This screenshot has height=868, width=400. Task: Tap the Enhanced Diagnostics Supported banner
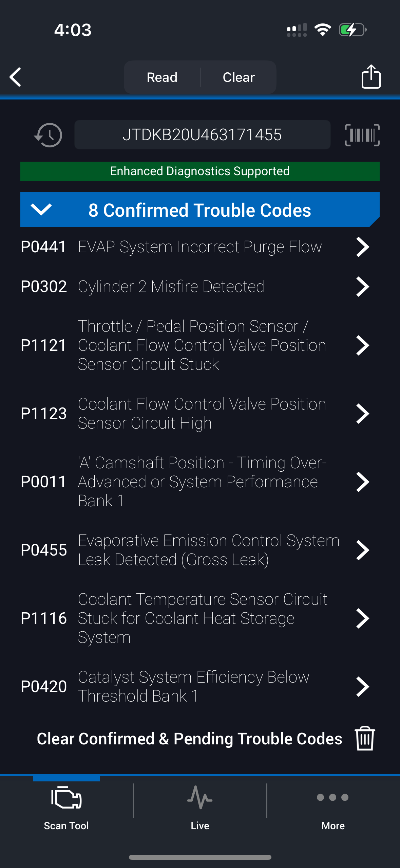point(200,171)
